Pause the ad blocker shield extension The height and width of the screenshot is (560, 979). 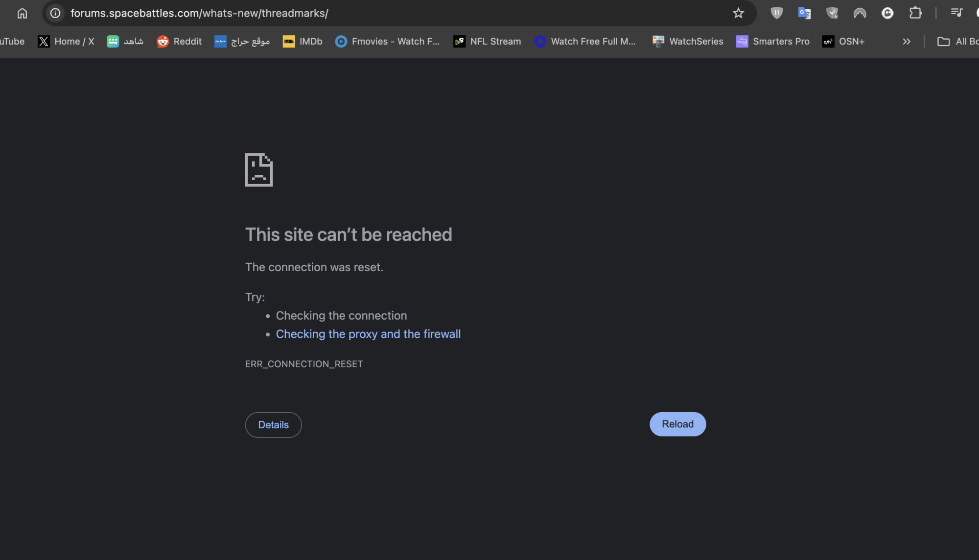tap(776, 13)
